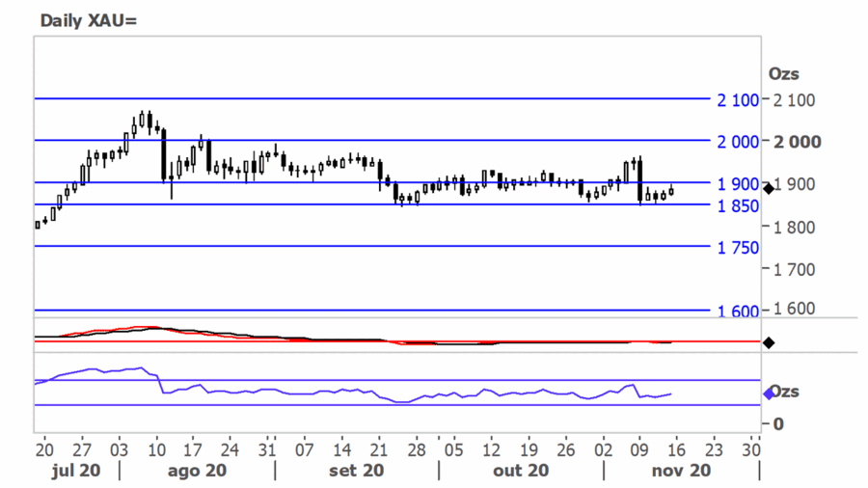Image resolution: width=868 pixels, height=488 pixels.
Task: Click the blue 1 600 level label
Action: pyautogui.click(x=738, y=311)
